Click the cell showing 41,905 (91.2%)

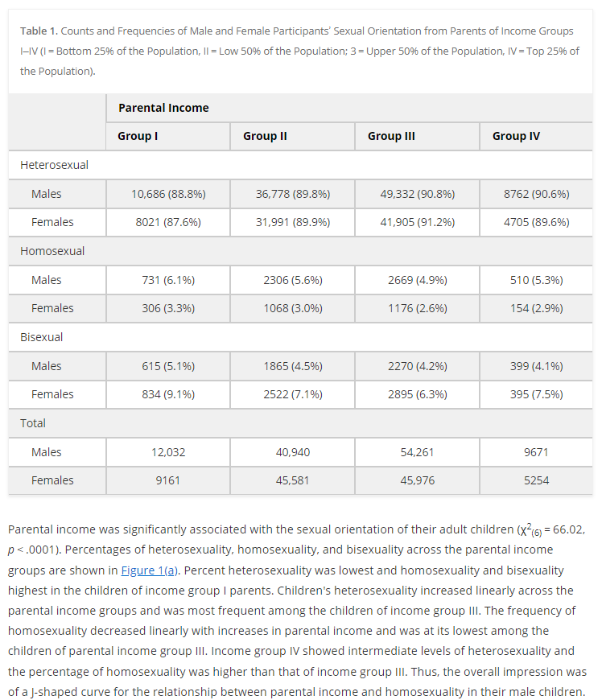click(417, 222)
